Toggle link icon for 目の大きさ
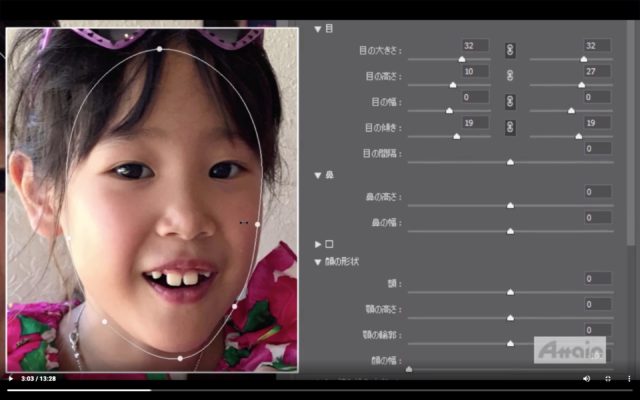 [x=510, y=50]
